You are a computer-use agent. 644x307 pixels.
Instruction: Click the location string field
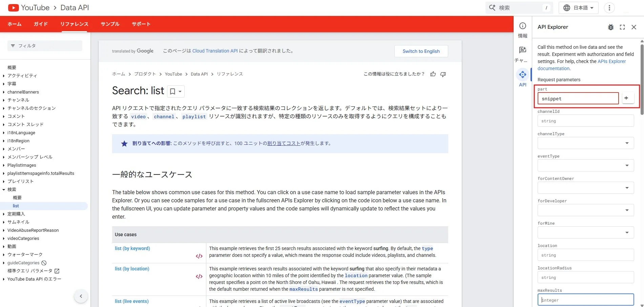point(586,255)
